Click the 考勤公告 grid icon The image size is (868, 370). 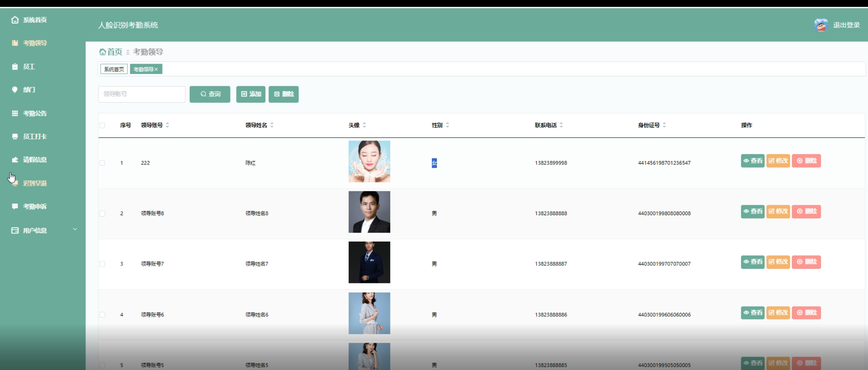tap(15, 113)
